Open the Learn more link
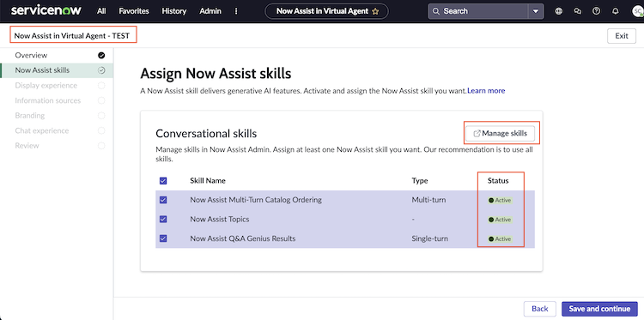This screenshot has width=644, height=320. click(486, 91)
